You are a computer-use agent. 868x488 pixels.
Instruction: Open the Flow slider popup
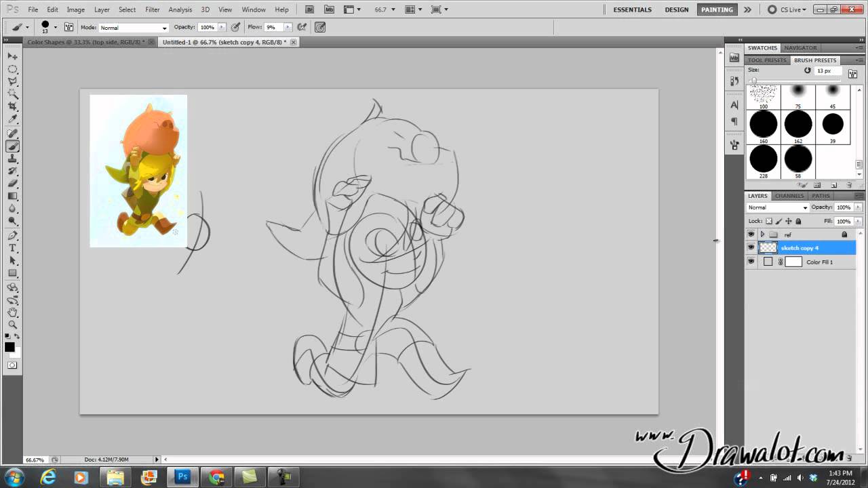pyautogui.click(x=288, y=27)
